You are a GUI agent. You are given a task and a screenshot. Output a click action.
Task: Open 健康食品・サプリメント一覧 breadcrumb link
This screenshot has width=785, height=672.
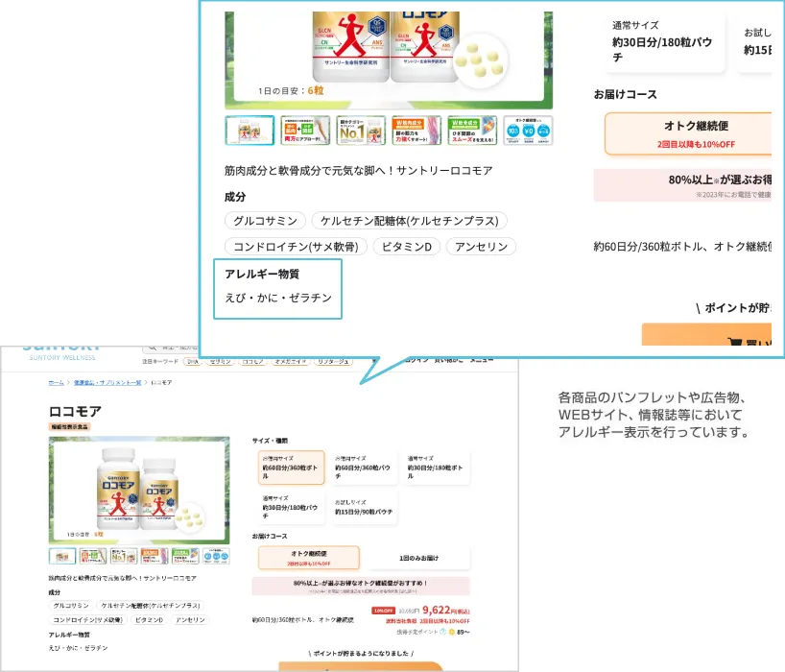(x=107, y=383)
